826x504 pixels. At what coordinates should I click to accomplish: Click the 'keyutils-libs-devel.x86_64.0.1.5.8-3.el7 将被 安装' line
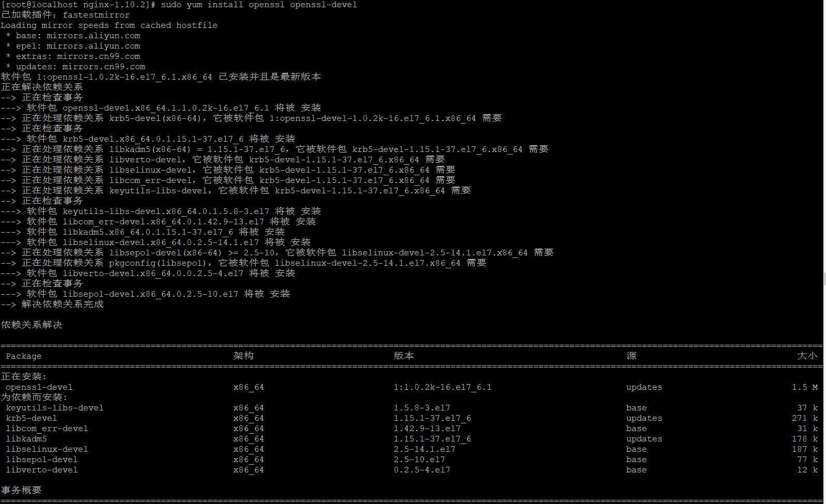pos(161,211)
